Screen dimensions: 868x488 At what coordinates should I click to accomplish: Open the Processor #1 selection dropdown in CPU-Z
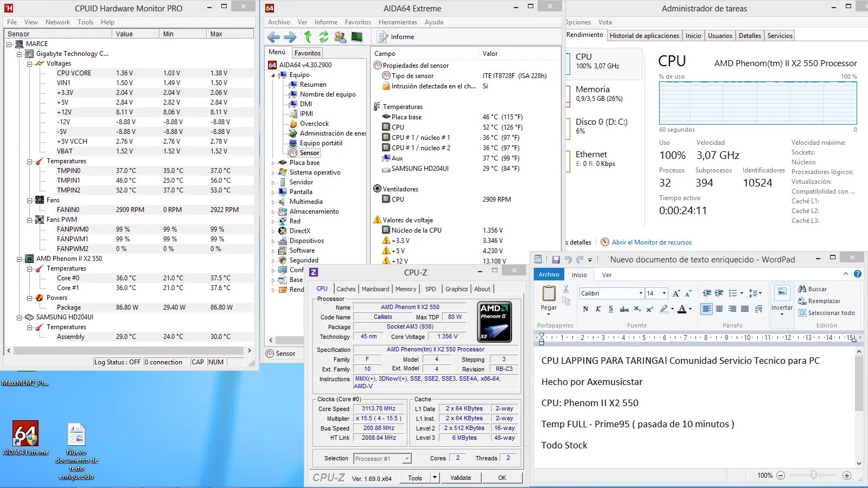pos(406,459)
